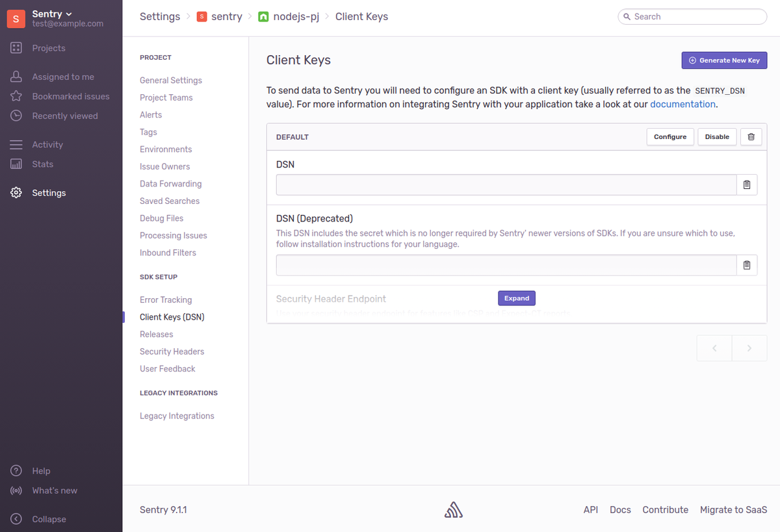The height and width of the screenshot is (532, 780).
Task: Delete the Default key with trash icon
Action: pyautogui.click(x=751, y=137)
